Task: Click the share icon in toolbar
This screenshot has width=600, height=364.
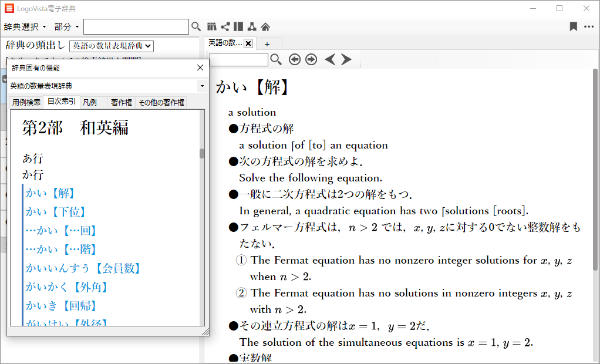Action: pos(225,26)
